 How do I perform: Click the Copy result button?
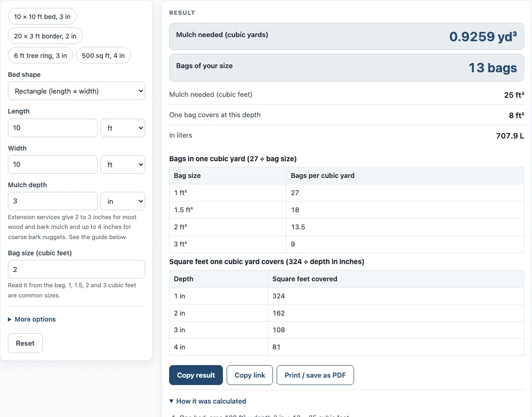click(x=196, y=375)
